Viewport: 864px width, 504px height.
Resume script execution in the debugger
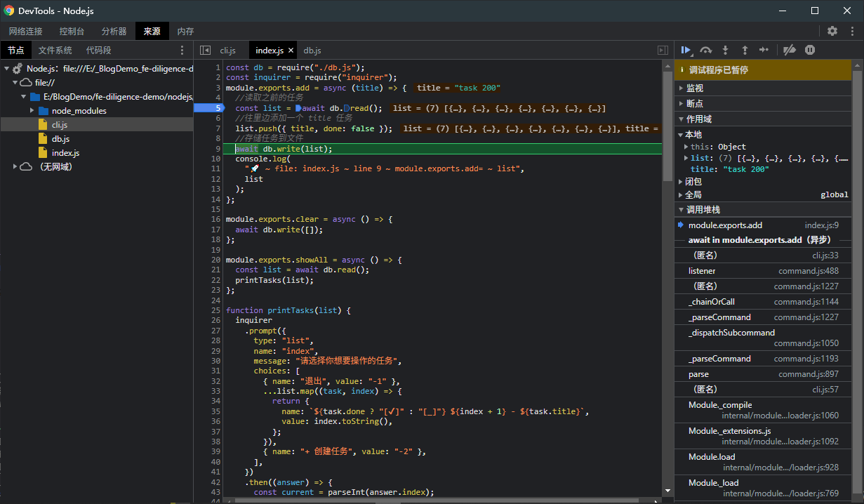(x=686, y=50)
